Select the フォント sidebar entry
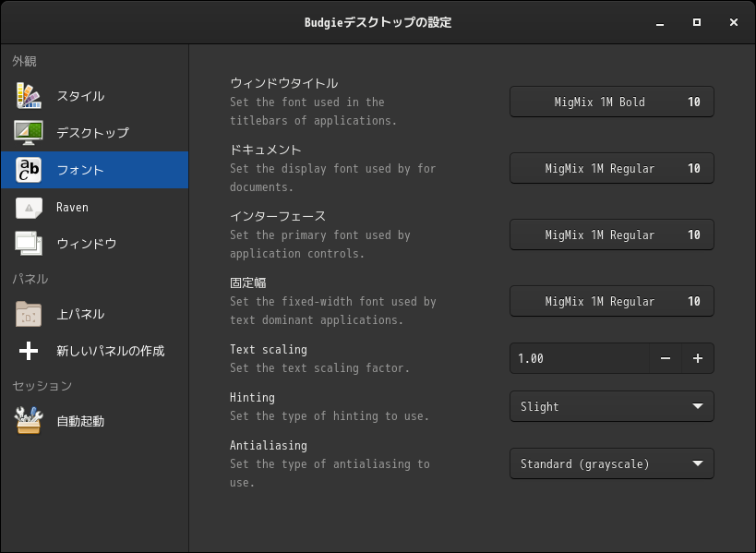 tap(94, 170)
